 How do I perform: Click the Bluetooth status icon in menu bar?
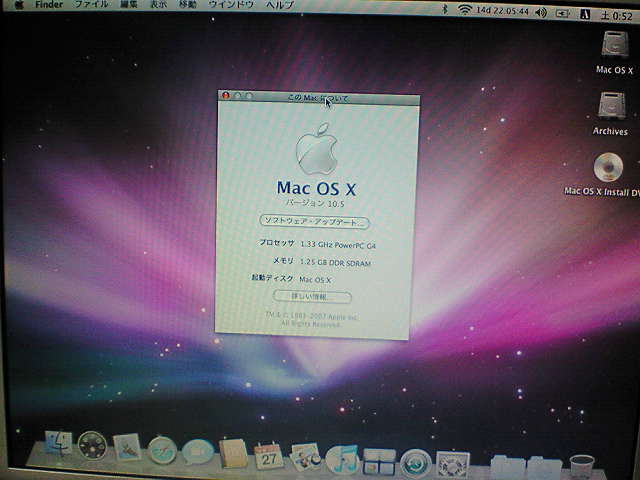(x=445, y=9)
